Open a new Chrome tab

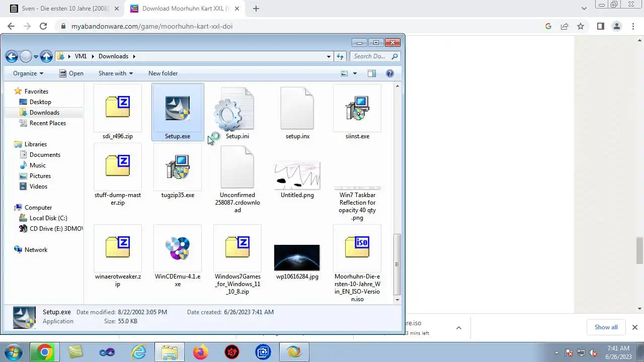tap(256, 9)
